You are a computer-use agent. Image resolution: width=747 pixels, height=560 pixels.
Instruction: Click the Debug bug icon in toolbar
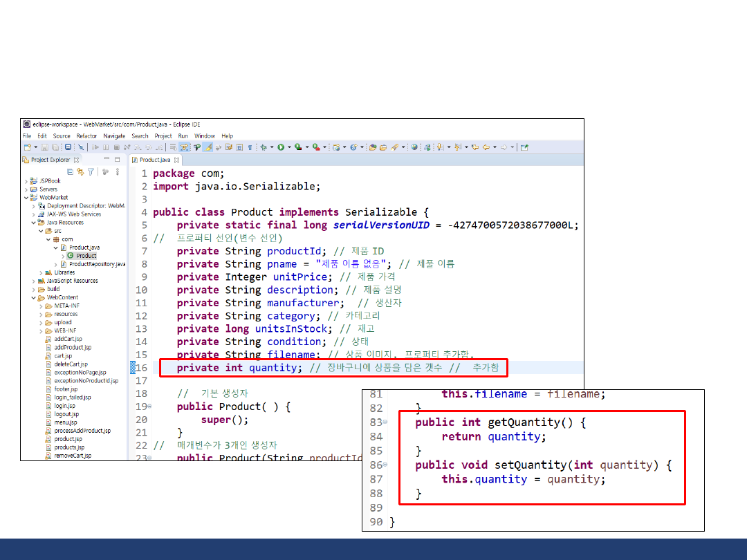tap(263, 147)
